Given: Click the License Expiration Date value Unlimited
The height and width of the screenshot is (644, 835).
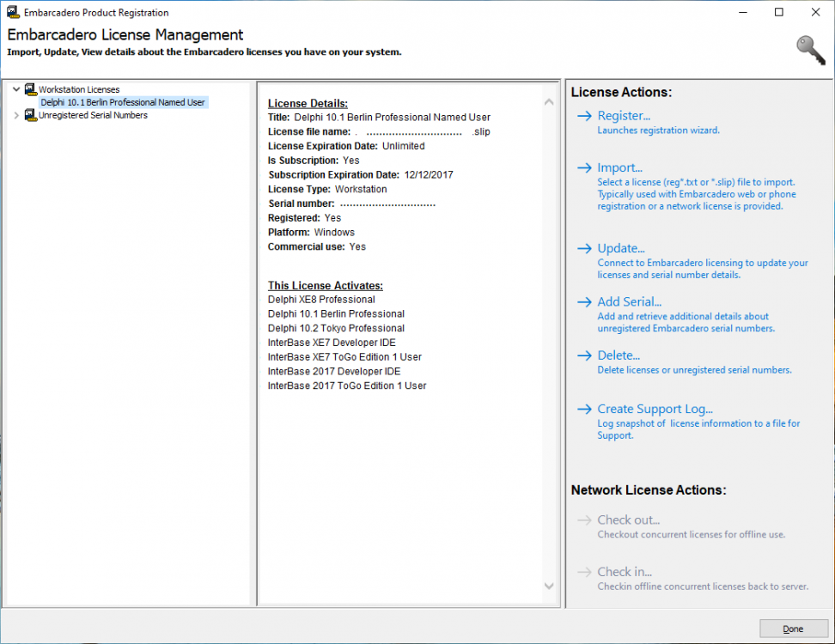Looking at the screenshot, I should click(x=404, y=146).
